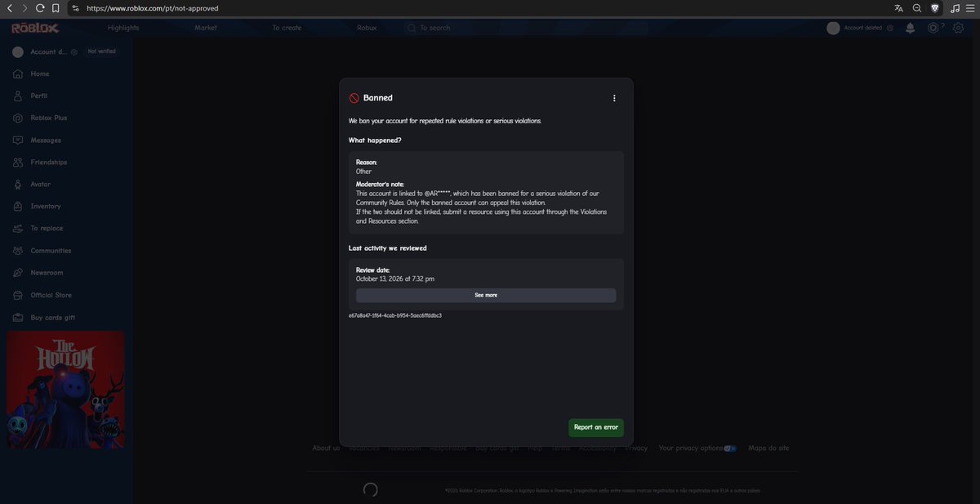This screenshot has height=504, width=980.
Task: Open the Market tab in the top navigation
Action: (x=206, y=28)
